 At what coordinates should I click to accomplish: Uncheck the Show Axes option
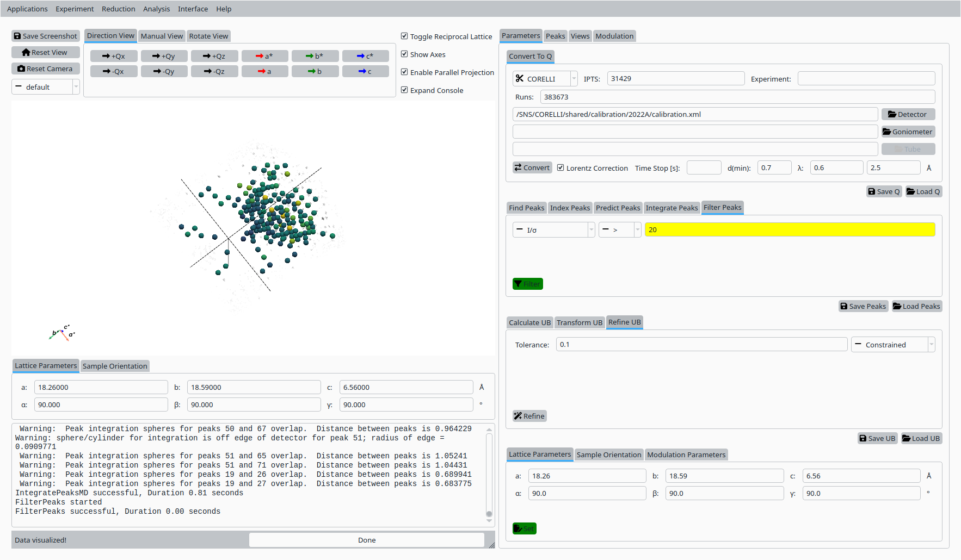(x=404, y=54)
